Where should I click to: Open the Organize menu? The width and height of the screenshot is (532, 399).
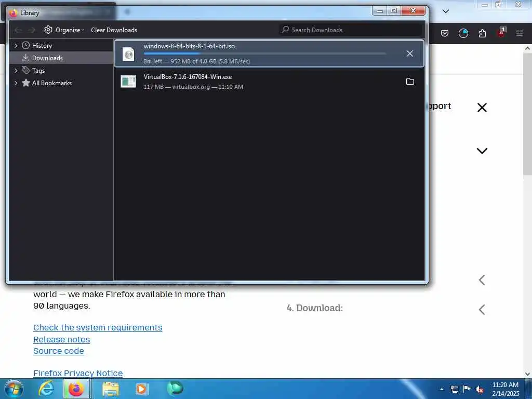tap(64, 30)
